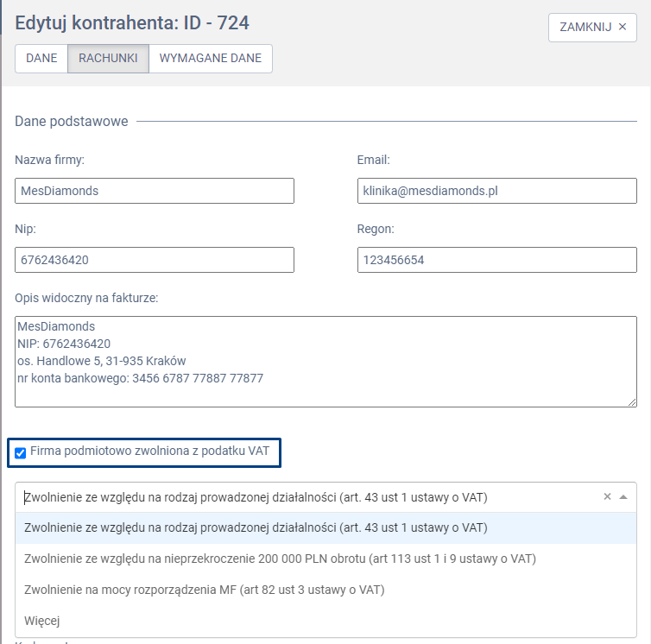Select the 200 000 PLN turnover exemption option
Screen dimensions: 651x644
coord(281,559)
